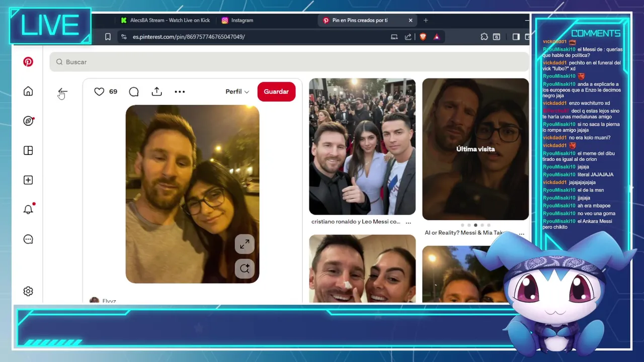Open options dots for AI or Reality pin
Viewport: 644px width, 362px height.
[x=521, y=233]
